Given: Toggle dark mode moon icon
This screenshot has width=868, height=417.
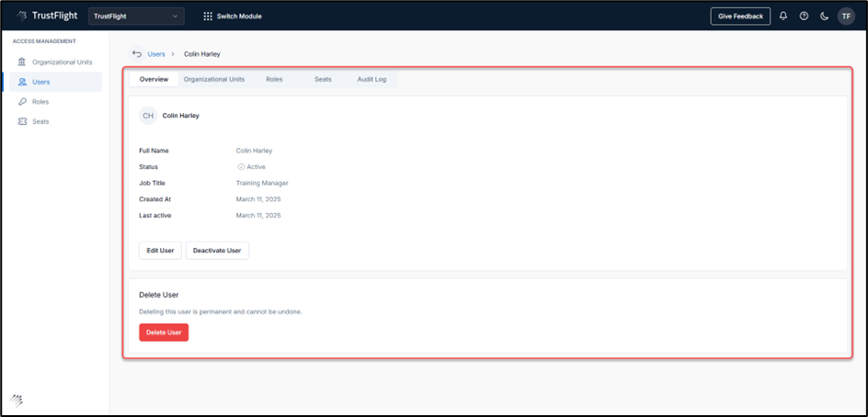Looking at the screenshot, I should [x=824, y=17].
